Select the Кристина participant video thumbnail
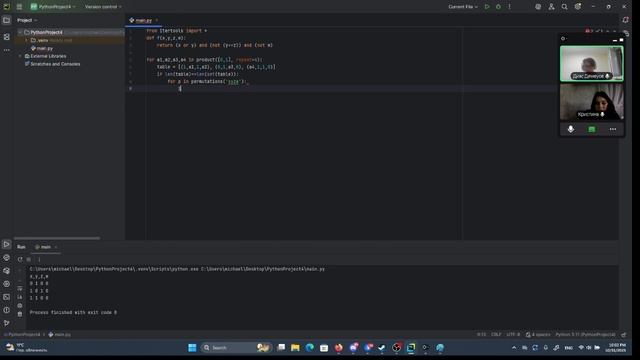This screenshot has width=640, height=360. [591, 102]
